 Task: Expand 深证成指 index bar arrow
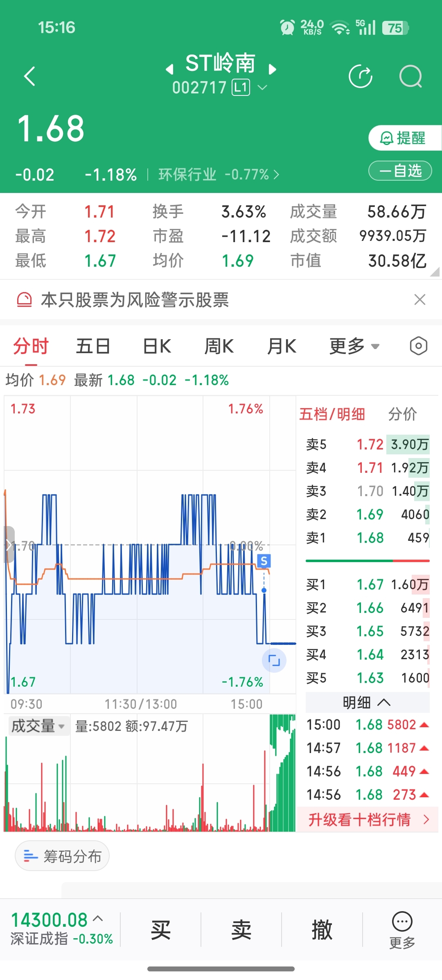click(x=98, y=918)
